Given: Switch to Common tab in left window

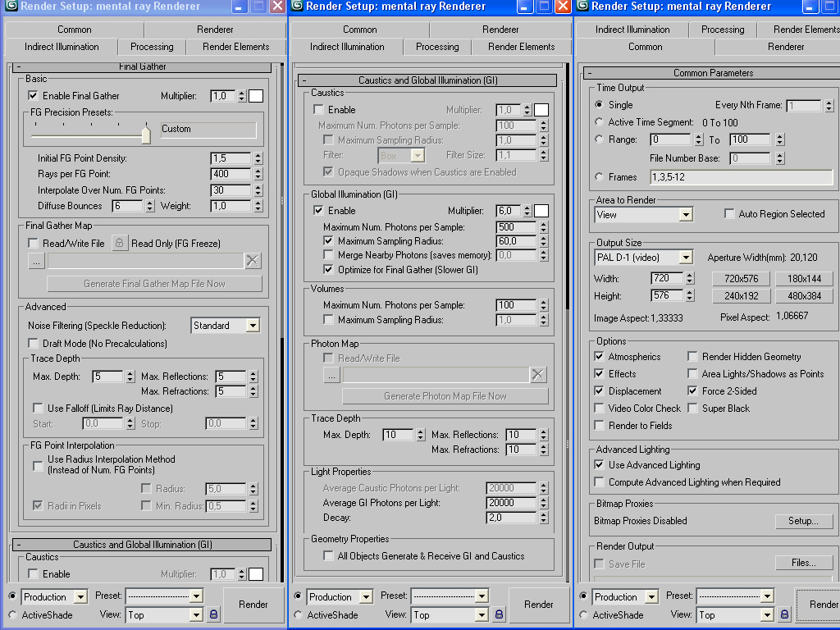Looking at the screenshot, I should (x=75, y=30).
